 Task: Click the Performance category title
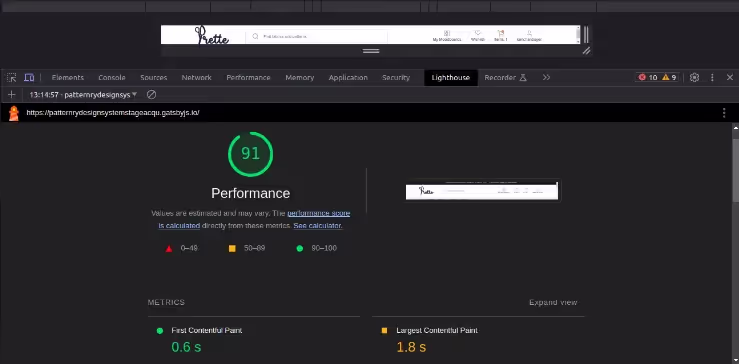[x=250, y=193]
